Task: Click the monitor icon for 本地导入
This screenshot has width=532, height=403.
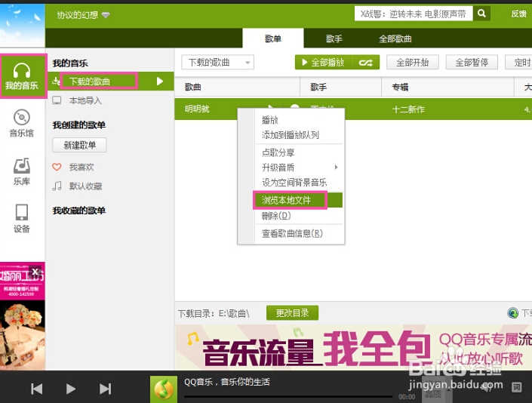Action: [x=57, y=100]
